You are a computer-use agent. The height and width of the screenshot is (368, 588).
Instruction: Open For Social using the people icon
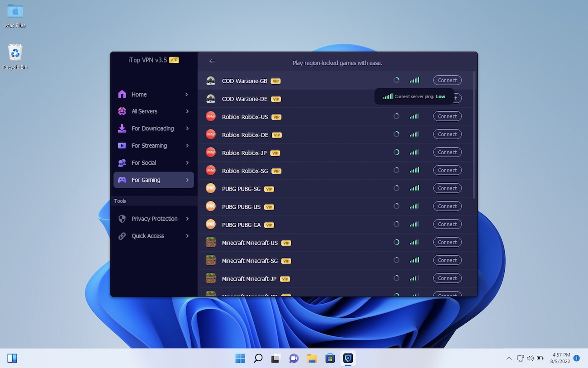[122, 162]
